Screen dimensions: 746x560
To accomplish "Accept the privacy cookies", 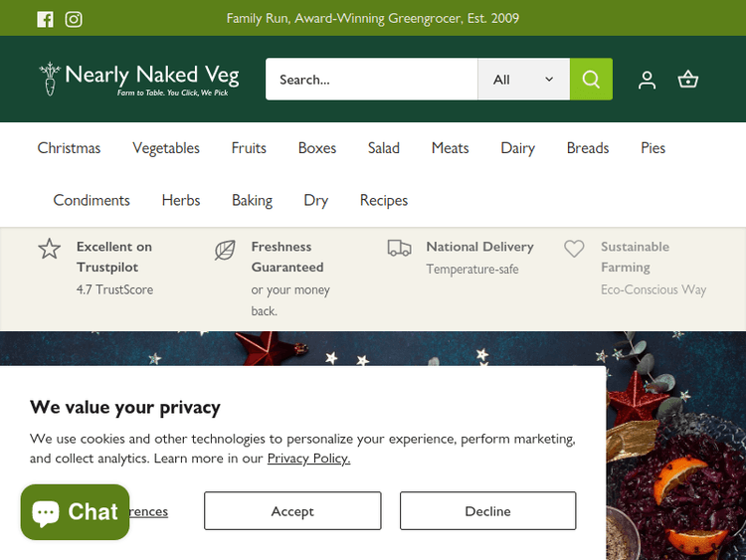I will click(x=292, y=511).
